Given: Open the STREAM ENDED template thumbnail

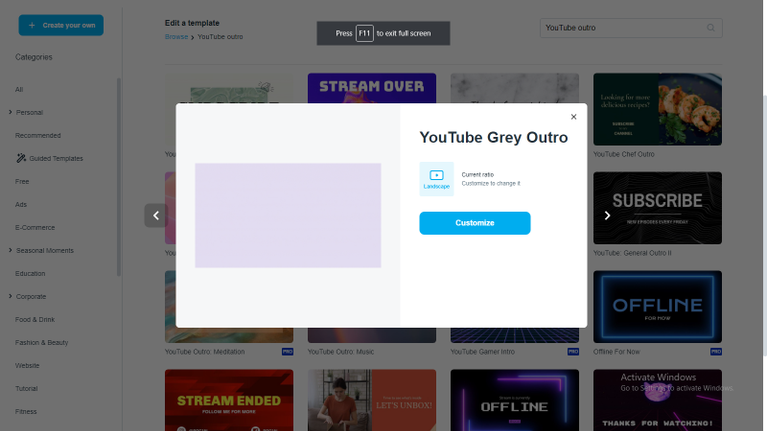Looking at the screenshot, I should 229,400.
